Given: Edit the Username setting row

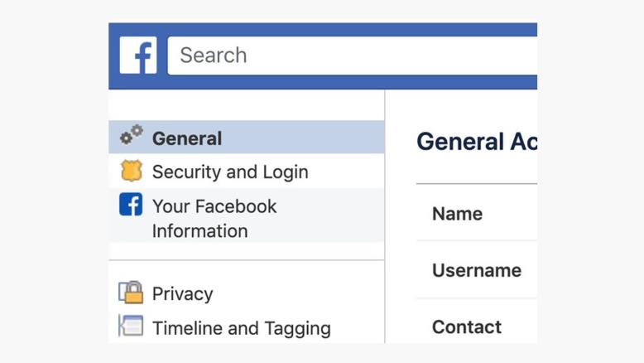Looking at the screenshot, I should [477, 270].
